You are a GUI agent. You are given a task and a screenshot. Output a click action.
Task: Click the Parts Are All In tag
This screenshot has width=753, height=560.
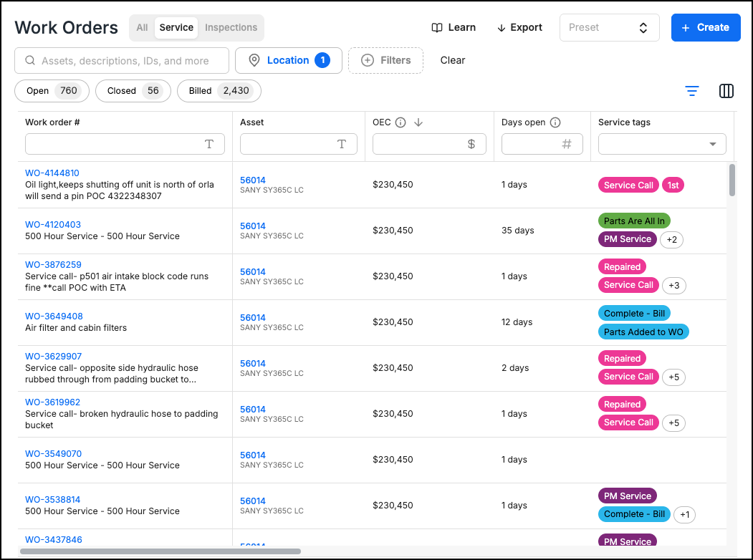coord(634,221)
